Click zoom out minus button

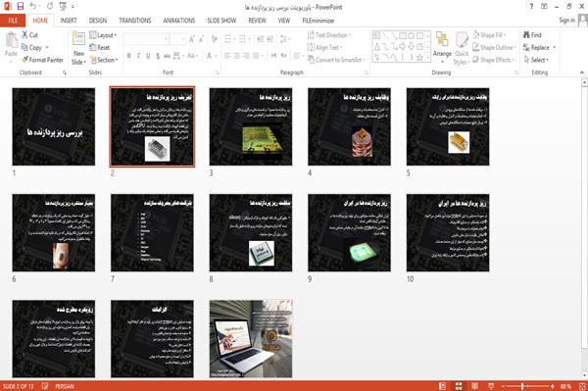pyautogui.click(x=504, y=386)
